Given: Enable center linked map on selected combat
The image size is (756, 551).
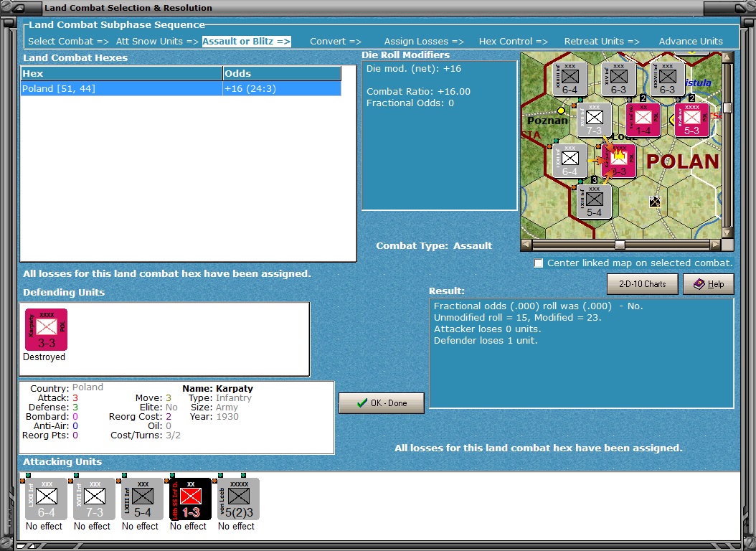Looking at the screenshot, I should point(539,263).
